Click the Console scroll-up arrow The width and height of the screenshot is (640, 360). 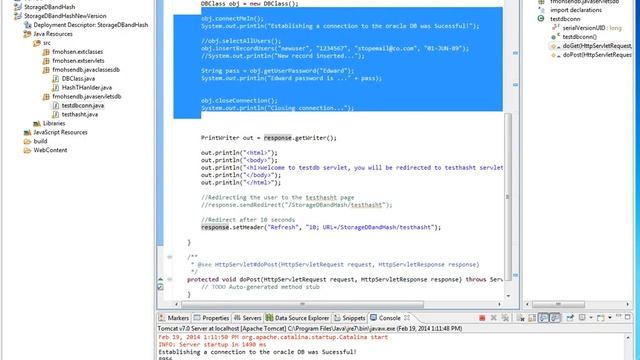(x=628, y=338)
